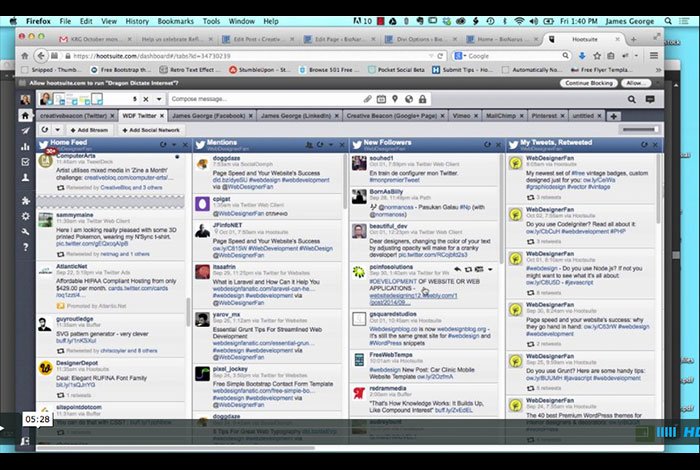Refresh all streams with toolbar refresh button

pyautogui.click(x=45, y=130)
